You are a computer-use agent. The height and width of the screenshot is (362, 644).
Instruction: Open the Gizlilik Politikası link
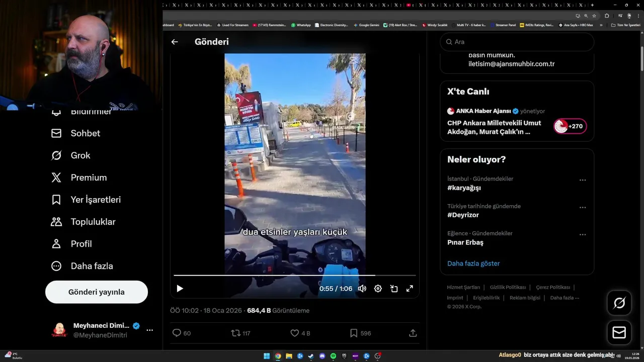pyautogui.click(x=508, y=288)
